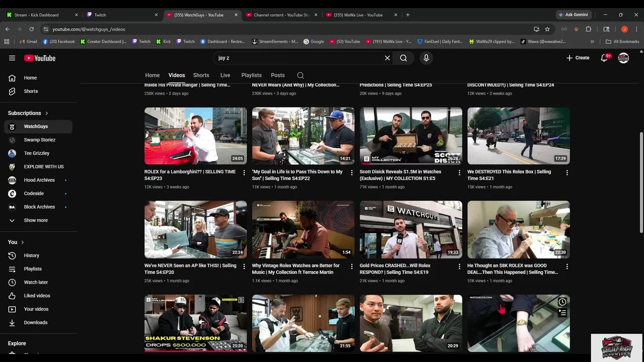Viewport: 644px width, 362px height.
Task: Expand the Subscriptions section chevron
Action: pos(47,113)
